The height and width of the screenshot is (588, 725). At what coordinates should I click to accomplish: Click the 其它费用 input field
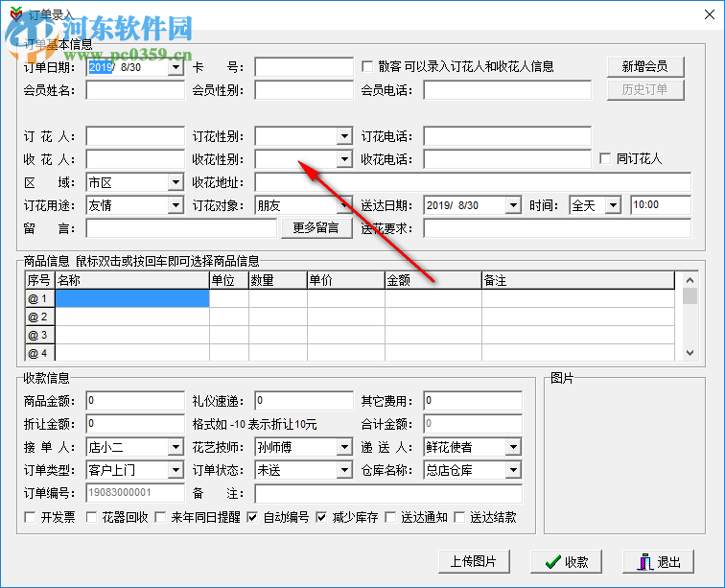473,401
